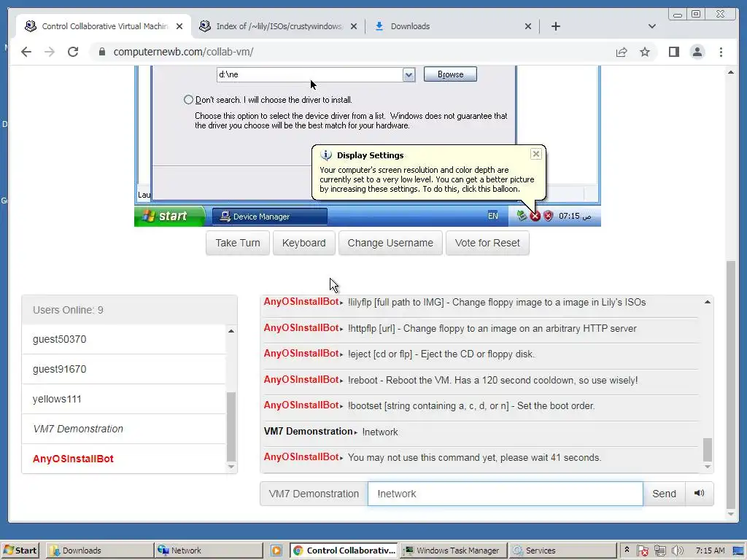Click the 7:15 AM host clock
747x560 pixels.
[x=710, y=551]
